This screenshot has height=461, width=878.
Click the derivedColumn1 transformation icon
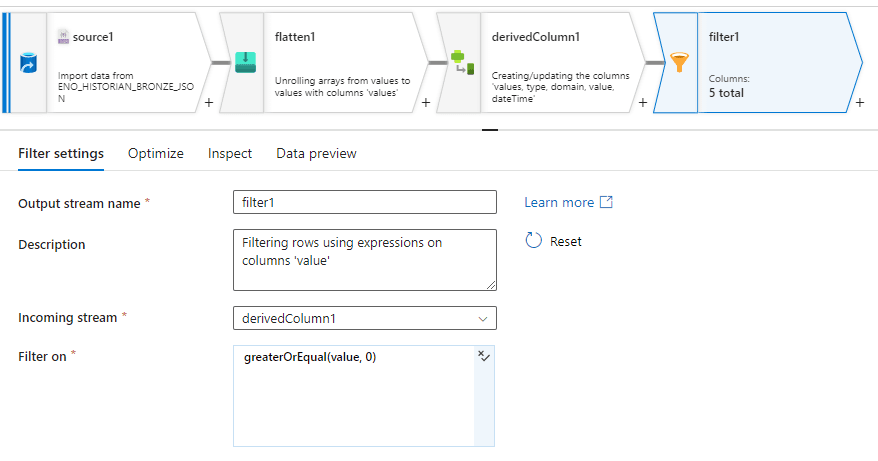461,64
